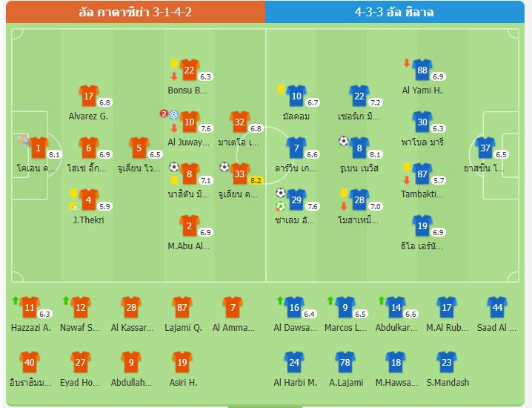Select the orange 3-1-4-2 team header

coord(133,12)
